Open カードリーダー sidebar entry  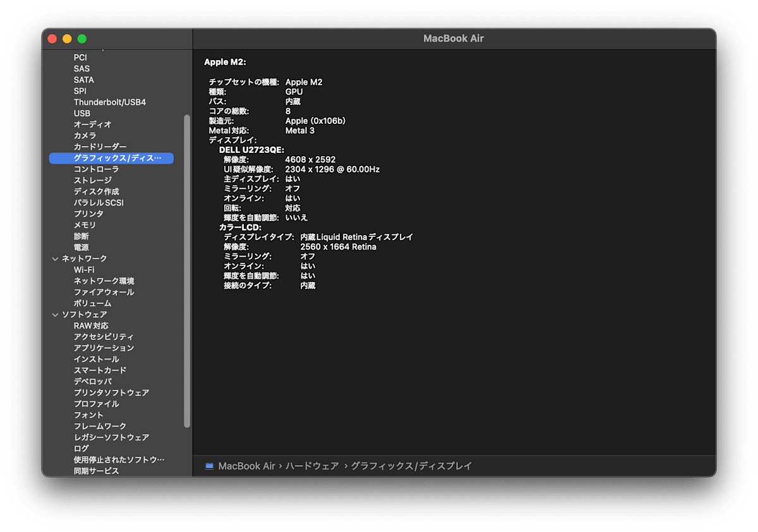(100, 147)
